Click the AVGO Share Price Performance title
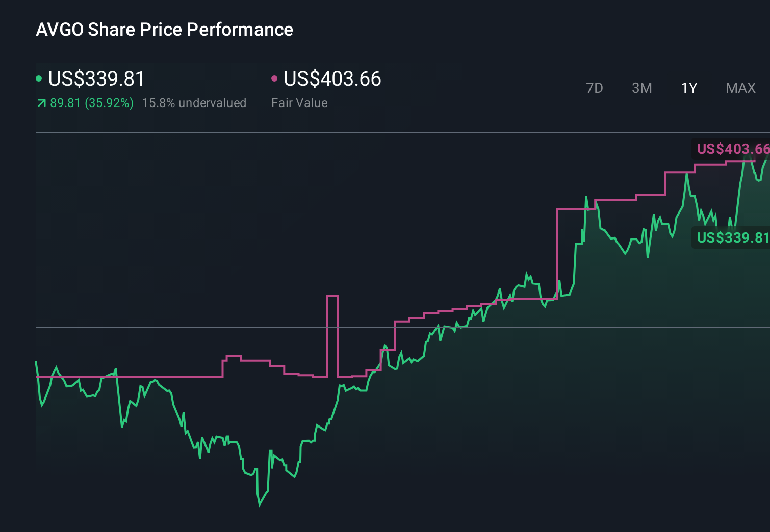The height and width of the screenshot is (532, 770). coord(164,30)
